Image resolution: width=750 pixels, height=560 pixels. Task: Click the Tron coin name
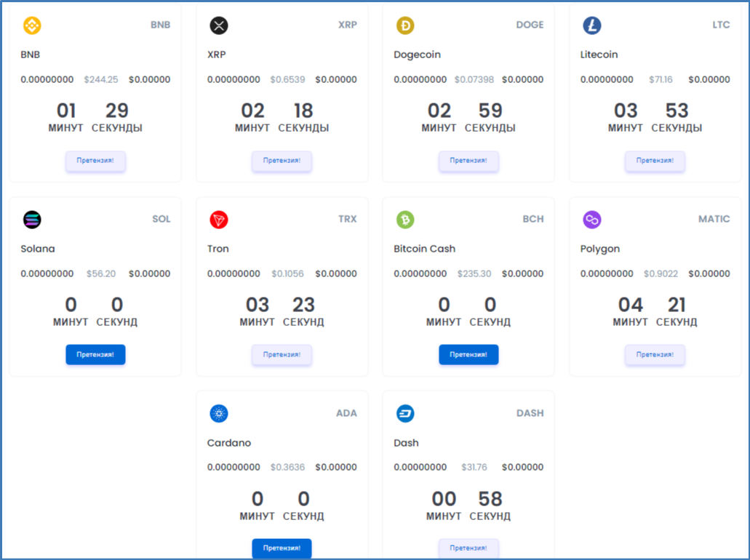218,249
